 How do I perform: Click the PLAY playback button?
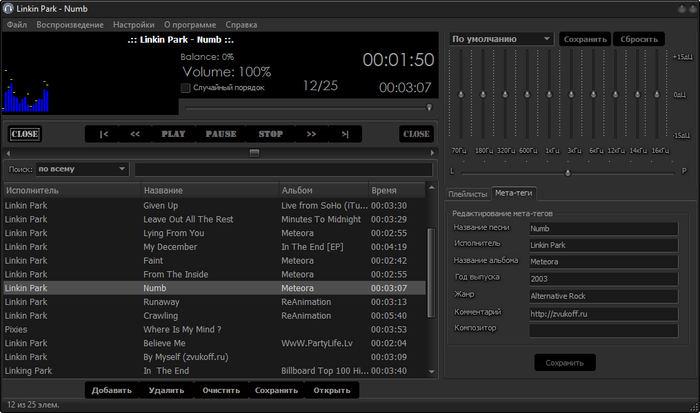pos(173,133)
